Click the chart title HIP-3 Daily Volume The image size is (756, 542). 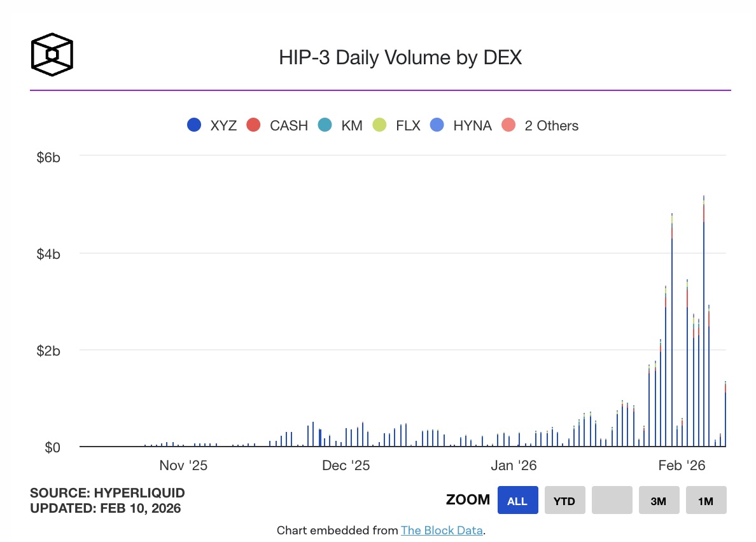coord(400,58)
